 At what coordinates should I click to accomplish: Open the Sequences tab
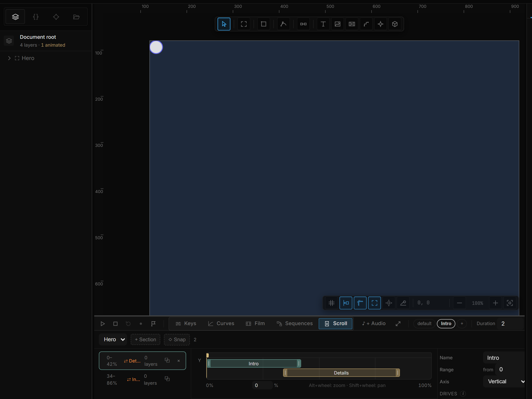(295, 323)
